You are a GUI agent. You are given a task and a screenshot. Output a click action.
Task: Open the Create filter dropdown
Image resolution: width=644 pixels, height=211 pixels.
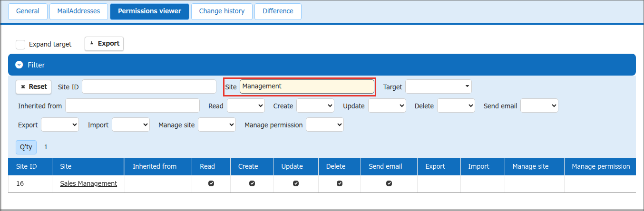tap(315, 106)
